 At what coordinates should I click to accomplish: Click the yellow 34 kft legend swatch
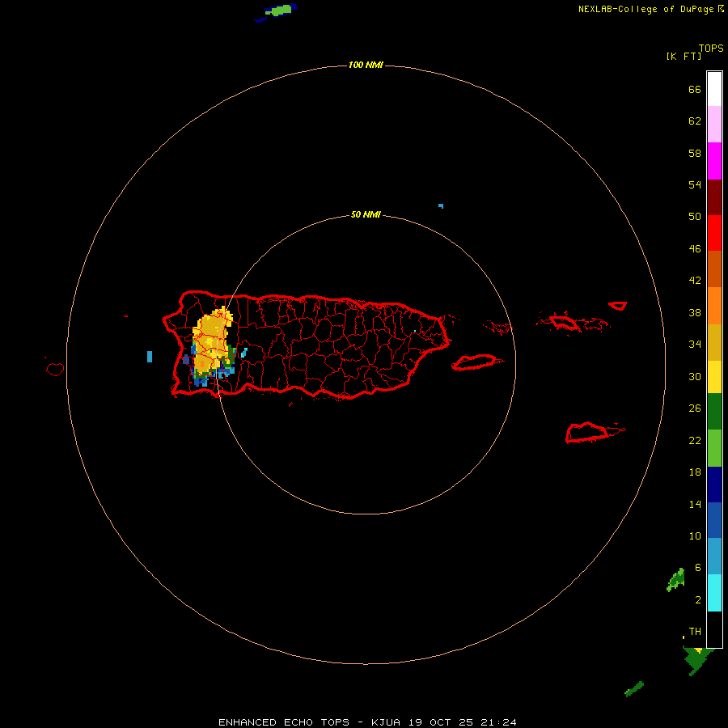[x=714, y=377]
